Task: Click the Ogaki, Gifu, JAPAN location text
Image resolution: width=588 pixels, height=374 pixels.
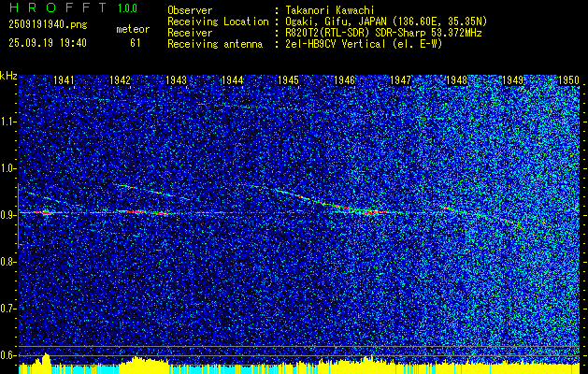Action: (x=386, y=22)
